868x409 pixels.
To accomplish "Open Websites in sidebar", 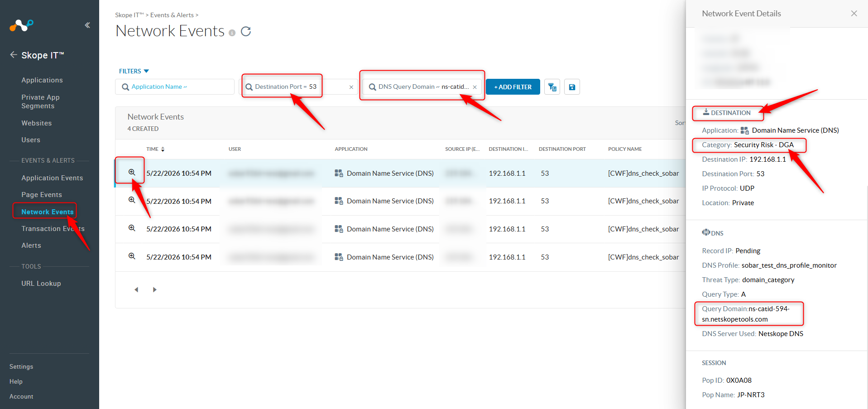I will [37, 123].
